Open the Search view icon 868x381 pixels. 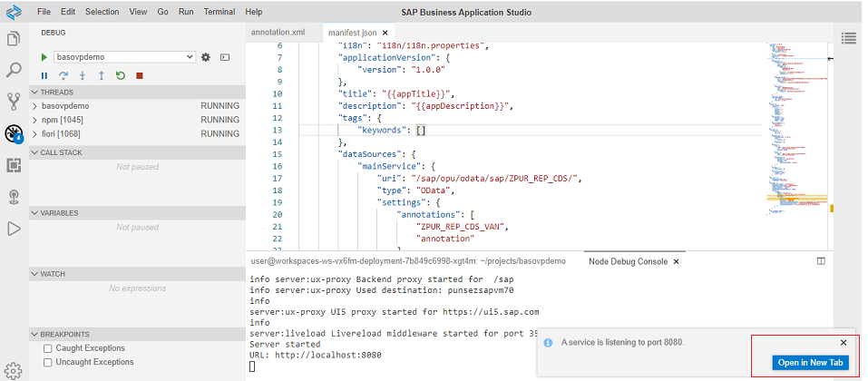pyautogui.click(x=14, y=71)
